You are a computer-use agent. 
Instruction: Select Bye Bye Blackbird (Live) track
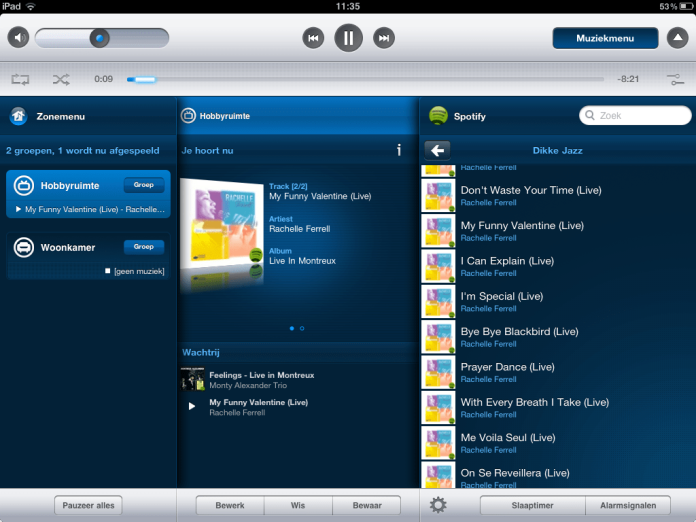point(558,337)
